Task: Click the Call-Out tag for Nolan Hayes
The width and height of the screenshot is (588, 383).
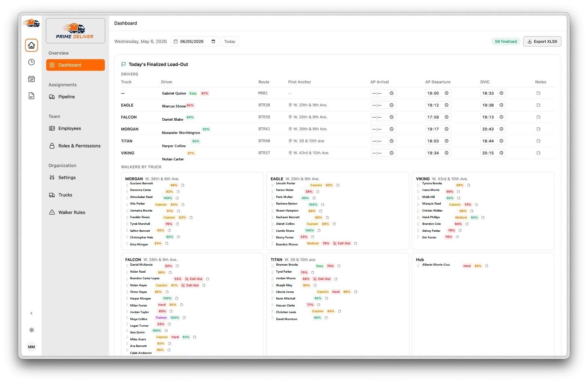Action: [x=190, y=286]
